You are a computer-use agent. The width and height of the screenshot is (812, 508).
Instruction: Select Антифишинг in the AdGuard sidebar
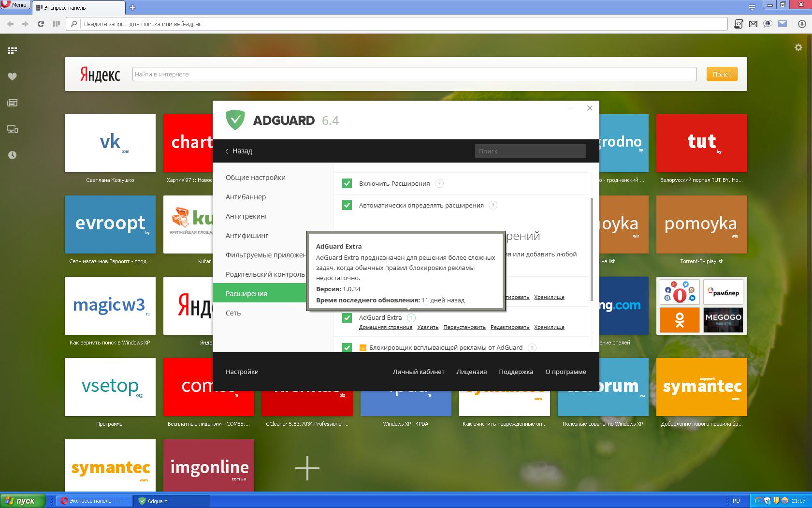[x=247, y=235]
